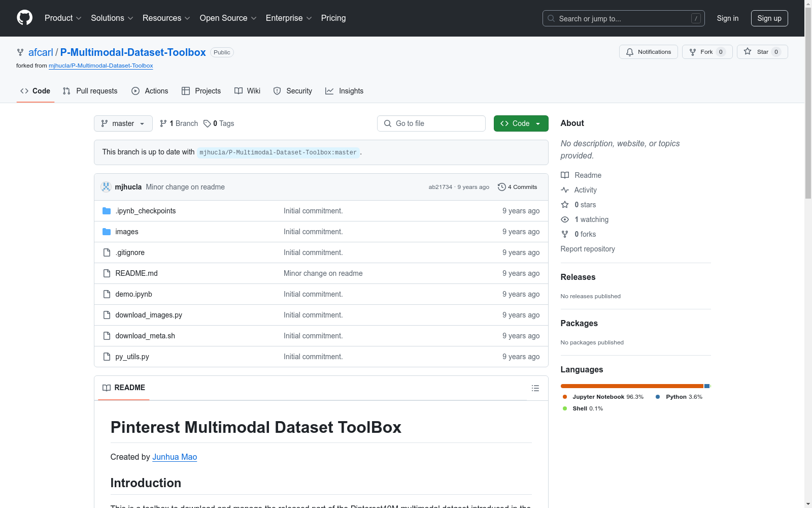
Task: Open the mjhucla/P-Multimodal-Dataset-Toolbox fork source link
Action: click(101, 66)
